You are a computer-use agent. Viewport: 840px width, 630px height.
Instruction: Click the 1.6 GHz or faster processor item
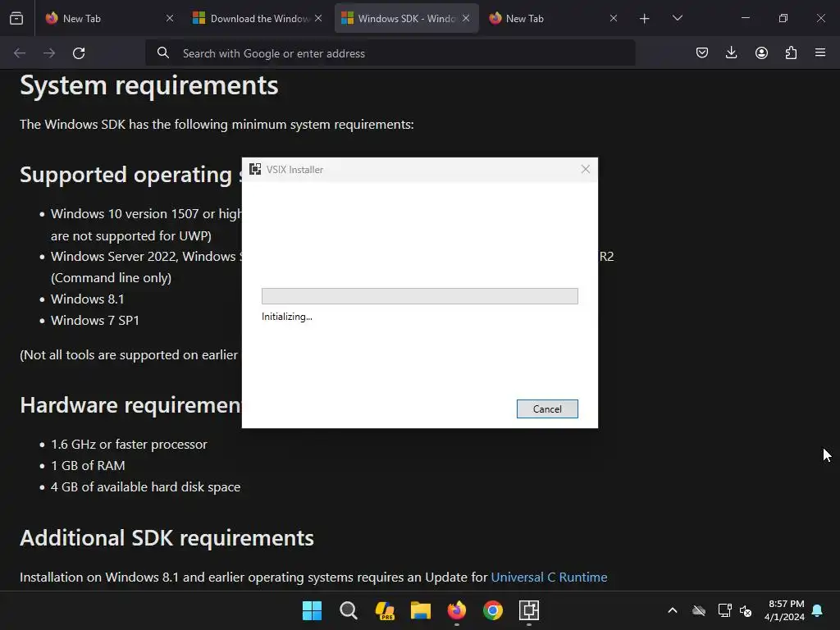pyautogui.click(x=129, y=444)
